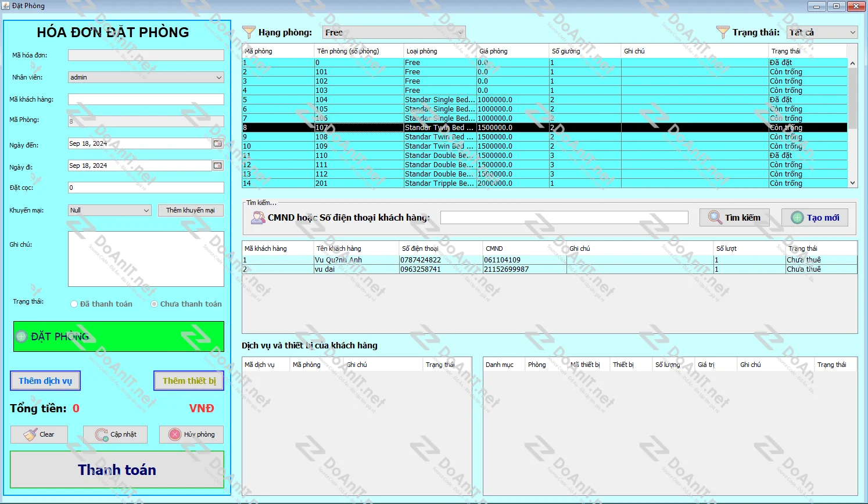This screenshot has height=504, width=868.
Task: Click the Thêm dịch vụ button
Action: [45, 381]
